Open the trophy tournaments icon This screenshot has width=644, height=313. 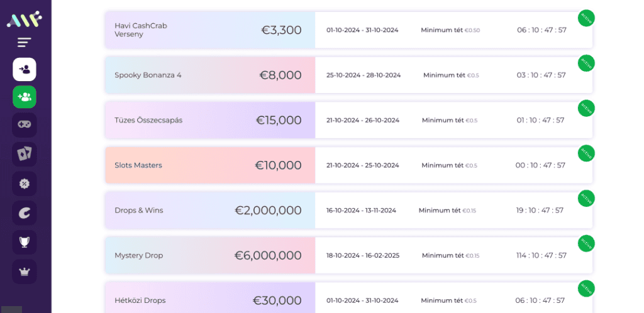click(25, 242)
